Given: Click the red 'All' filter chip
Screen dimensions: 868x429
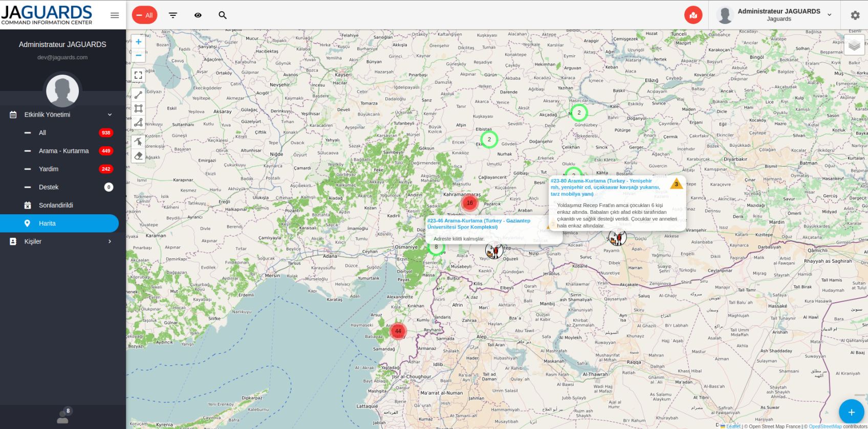Looking at the screenshot, I should 144,15.
